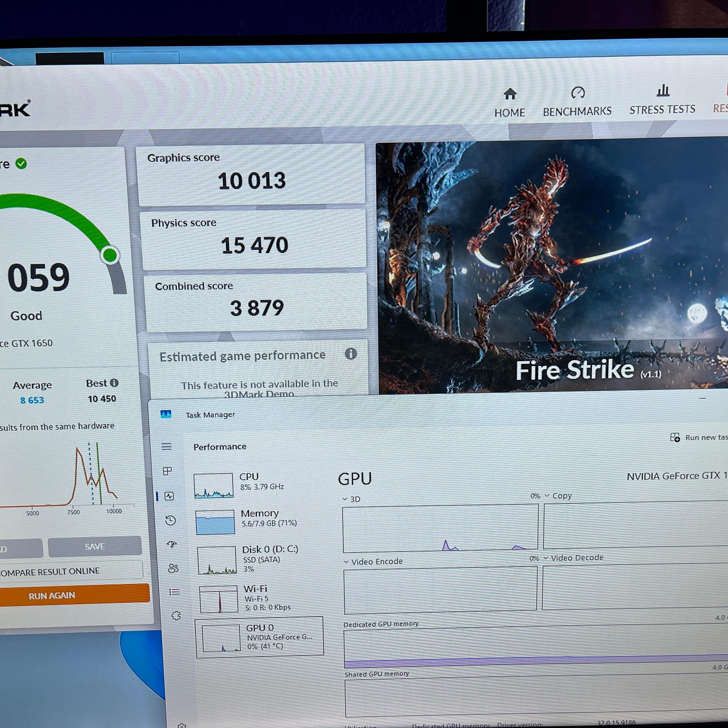Click the Shared GPU memory graph
This screenshot has width=728, height=728.
[536, 695]
